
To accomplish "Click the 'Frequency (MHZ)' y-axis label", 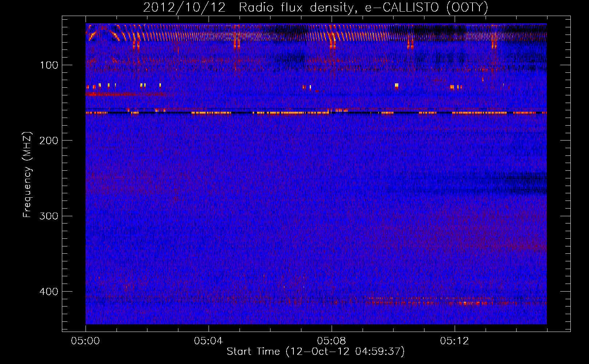I will [27, 175].
